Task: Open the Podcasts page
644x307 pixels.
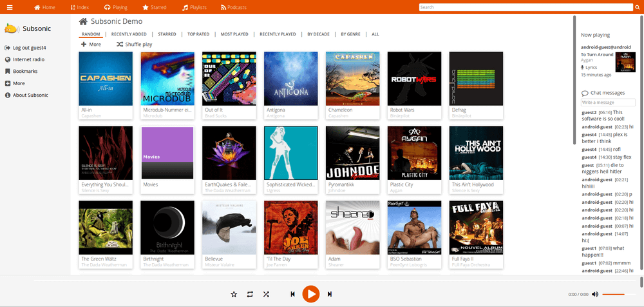Action: pyautogui.click(x=234, y=7)
